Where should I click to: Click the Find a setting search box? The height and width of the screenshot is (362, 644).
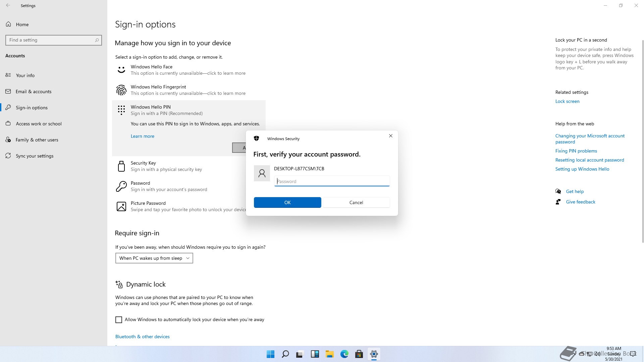(54, 40)
